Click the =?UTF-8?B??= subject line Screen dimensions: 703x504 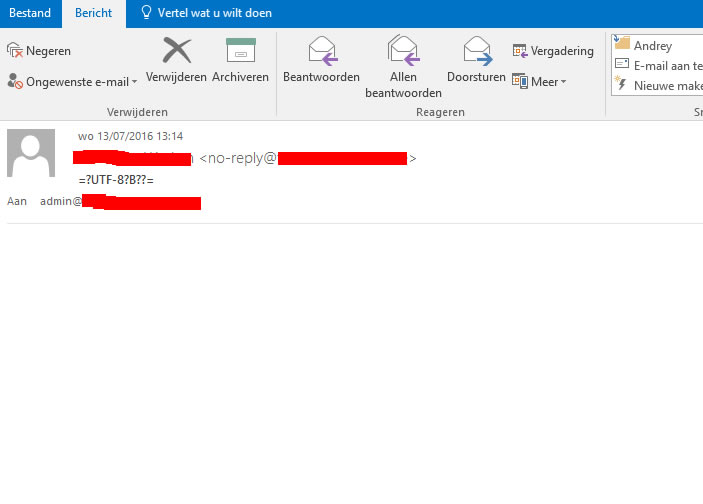116,180
